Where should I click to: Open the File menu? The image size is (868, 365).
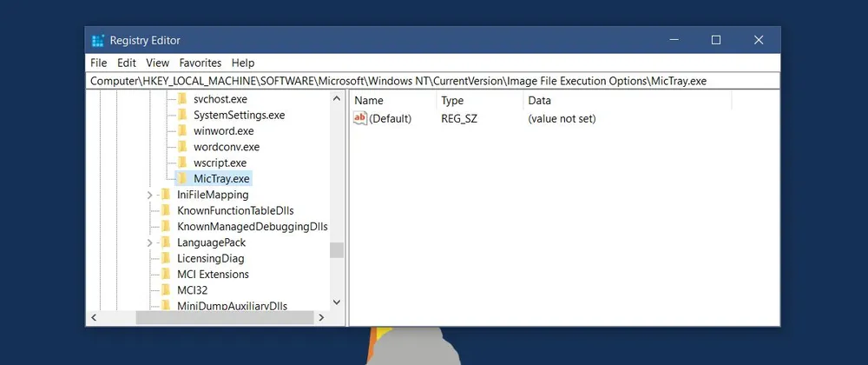(x=98, y=63)
